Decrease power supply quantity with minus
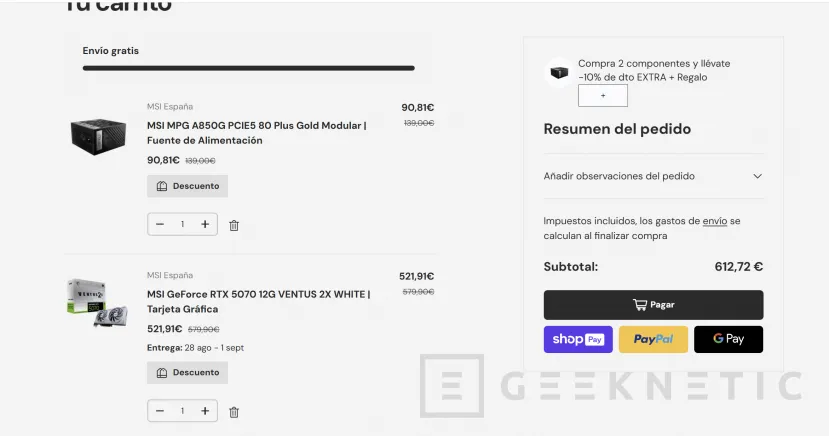 (160, 224)
